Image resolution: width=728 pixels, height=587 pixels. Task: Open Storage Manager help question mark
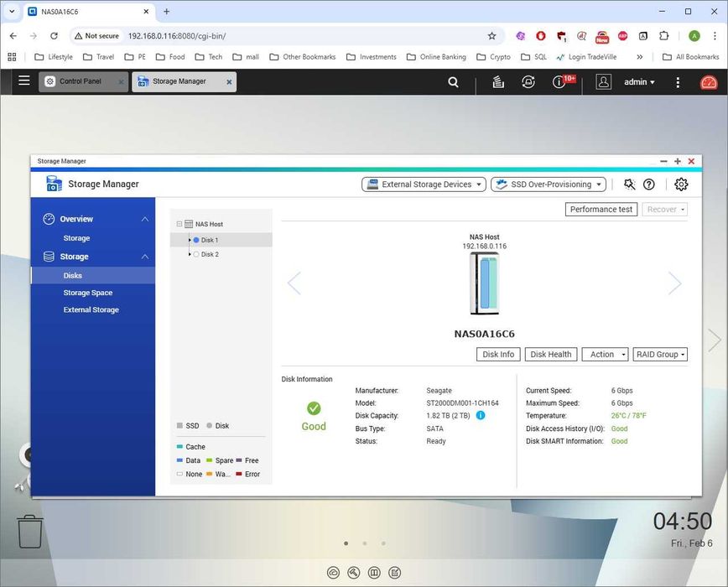point(648,184)
